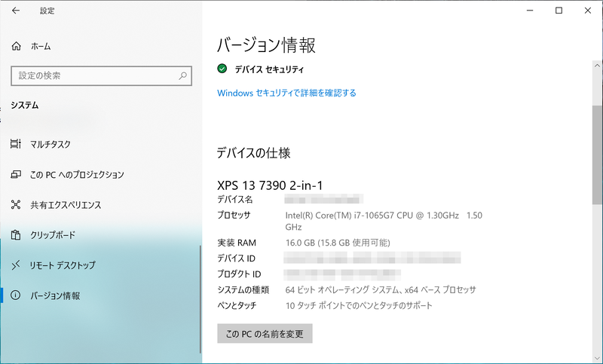Select the デバイスの仕様 heading
The width and height of the screenshot is (603, 364).
(253, 153)
